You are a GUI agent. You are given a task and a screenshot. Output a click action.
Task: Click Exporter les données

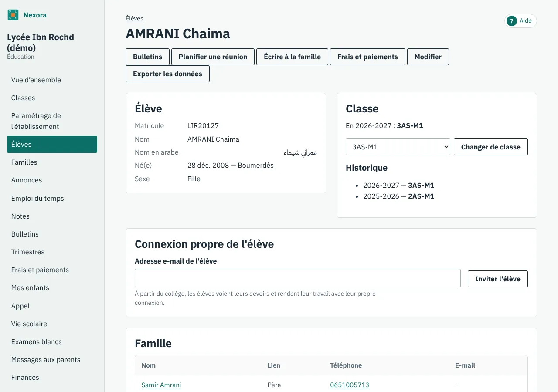coord(167,74)
